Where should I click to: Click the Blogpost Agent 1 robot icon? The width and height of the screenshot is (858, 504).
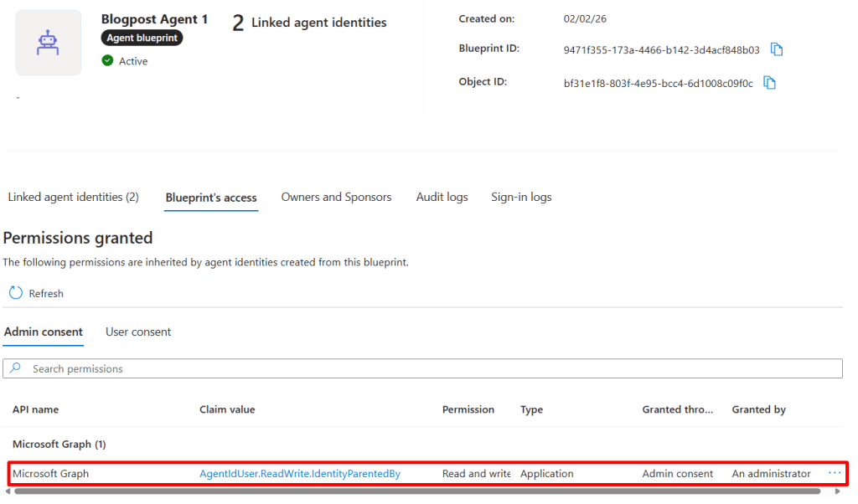(49, 43)
